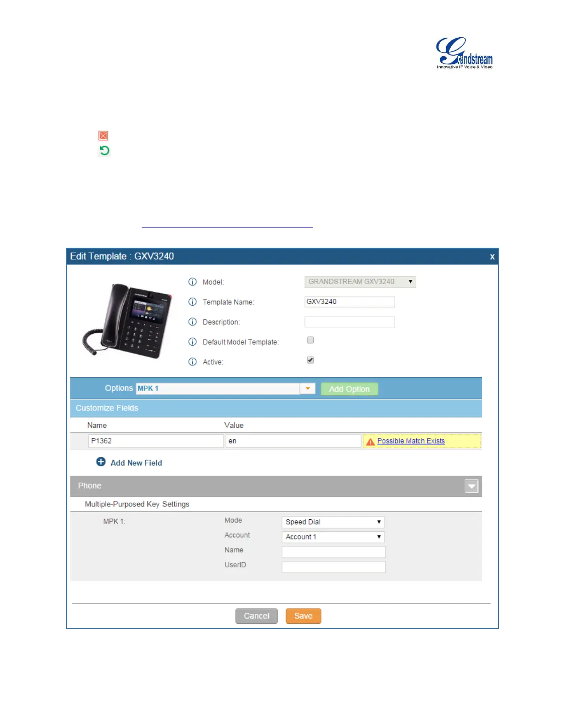Click the warning triangle icon

click(370, 442)
